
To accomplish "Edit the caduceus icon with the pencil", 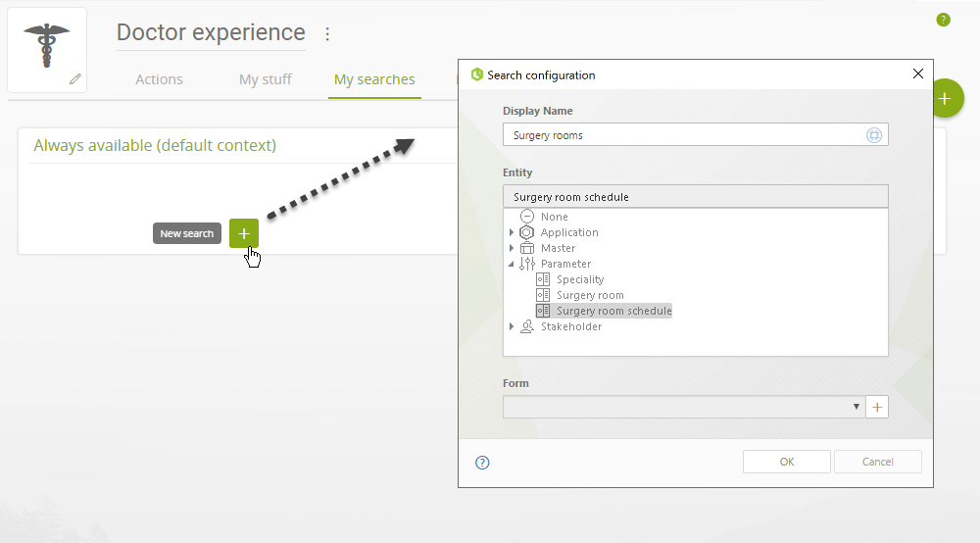I will click(75, 78).
